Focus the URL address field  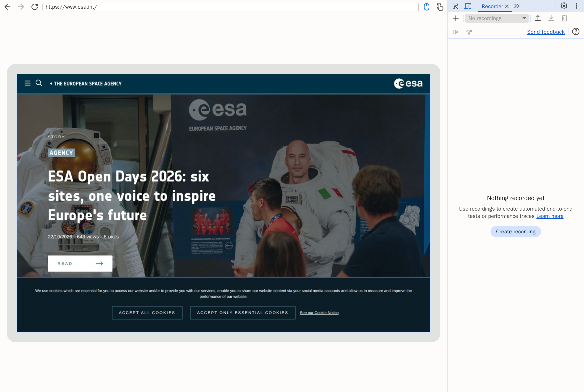click(x=230, y=7)
